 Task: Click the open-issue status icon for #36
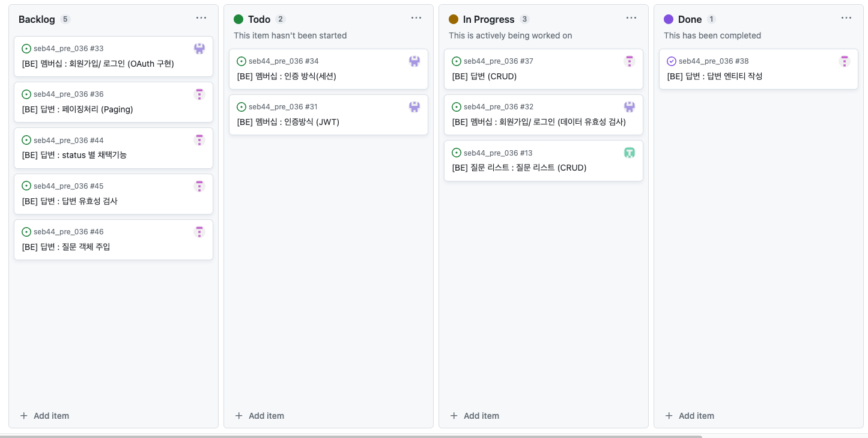[26, 94]
